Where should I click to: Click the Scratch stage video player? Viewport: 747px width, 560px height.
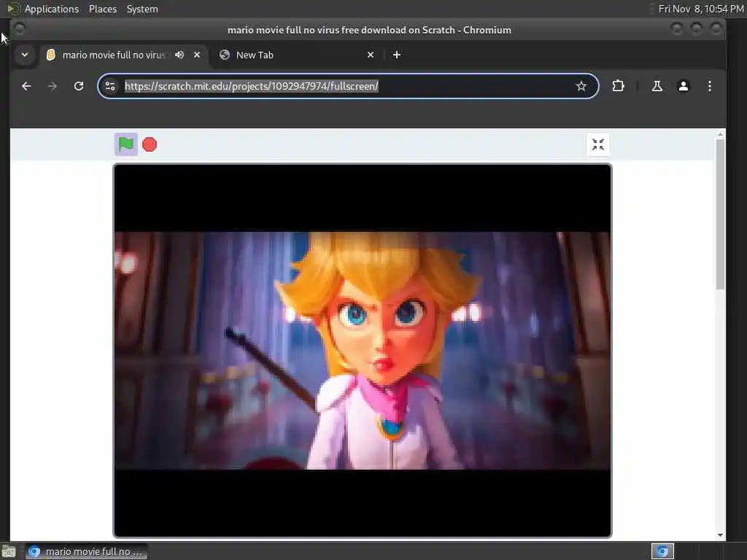click(362, 351)
